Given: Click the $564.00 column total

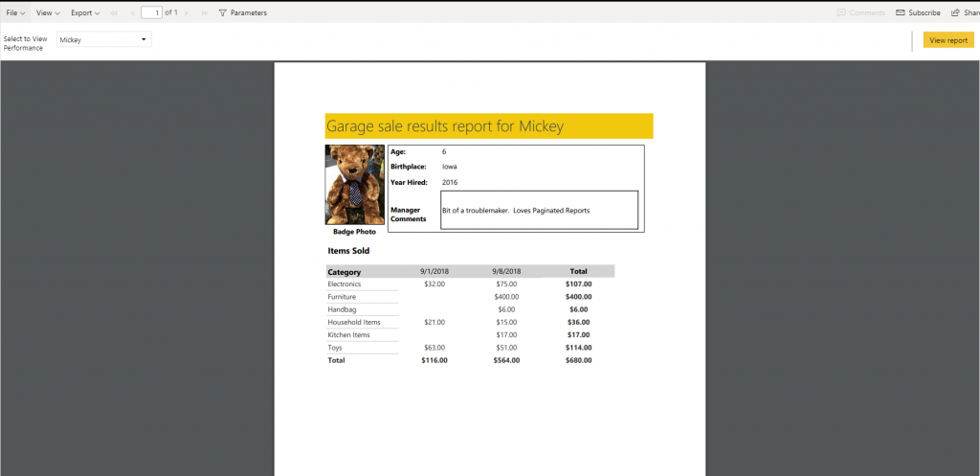Looking at the screenshot, I should 506,360.
